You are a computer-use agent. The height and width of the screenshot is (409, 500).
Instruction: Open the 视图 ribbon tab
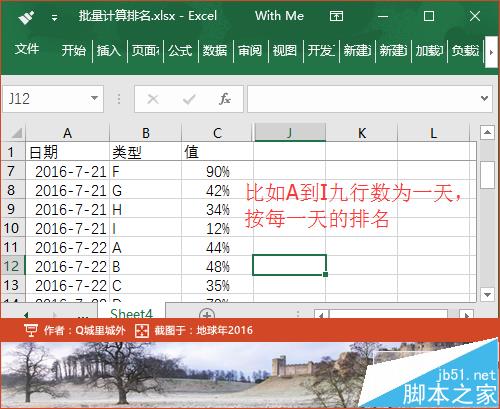click(x=285, y=51)
